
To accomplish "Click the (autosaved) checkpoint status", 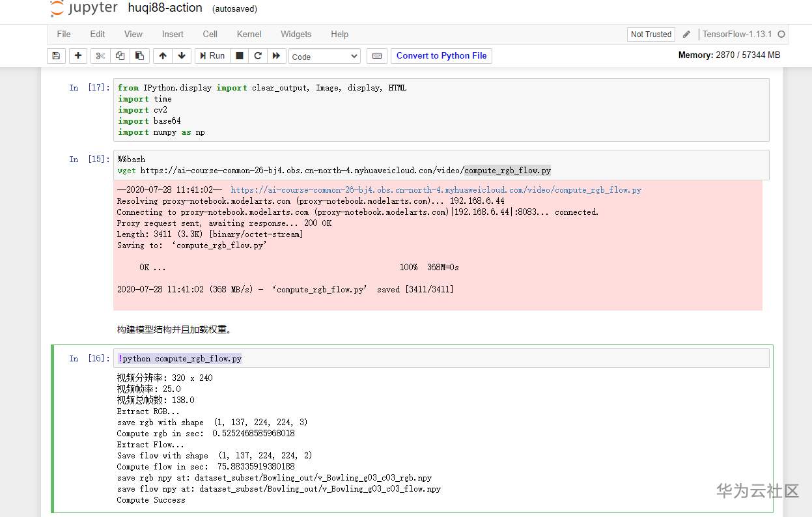I will [x=234, y=9].
